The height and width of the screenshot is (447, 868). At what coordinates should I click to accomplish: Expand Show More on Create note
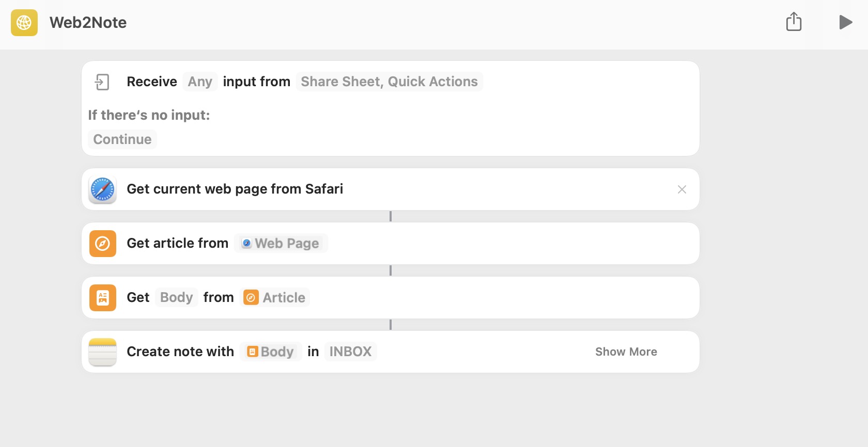[x=626, y=352]
